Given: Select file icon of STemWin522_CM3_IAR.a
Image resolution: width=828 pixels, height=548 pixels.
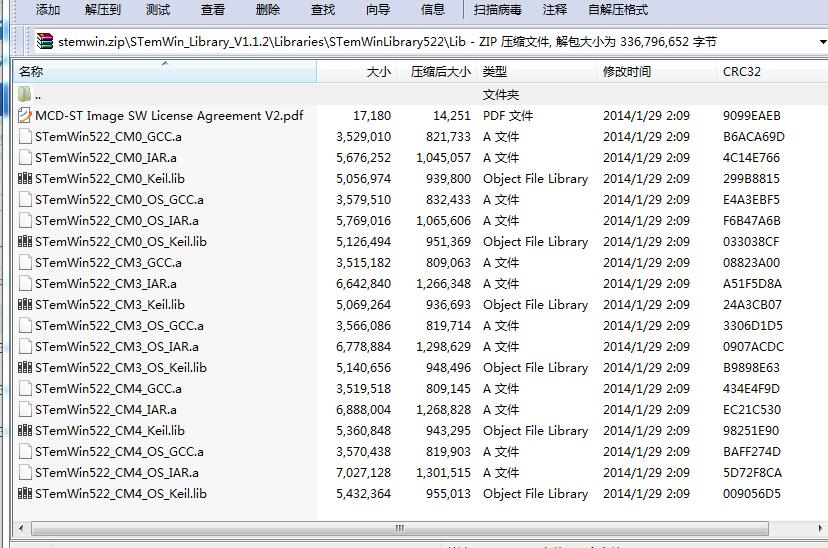Looking at the screenshot, I should 25,284.
